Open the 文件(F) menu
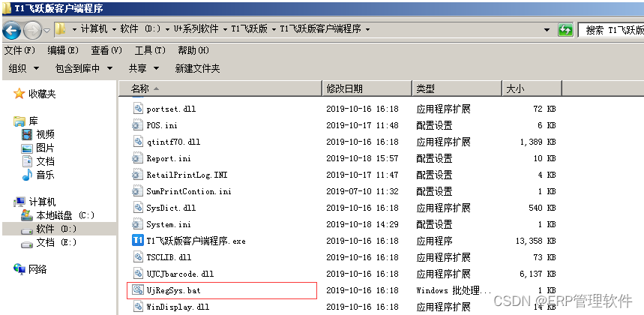 point(19,50)
